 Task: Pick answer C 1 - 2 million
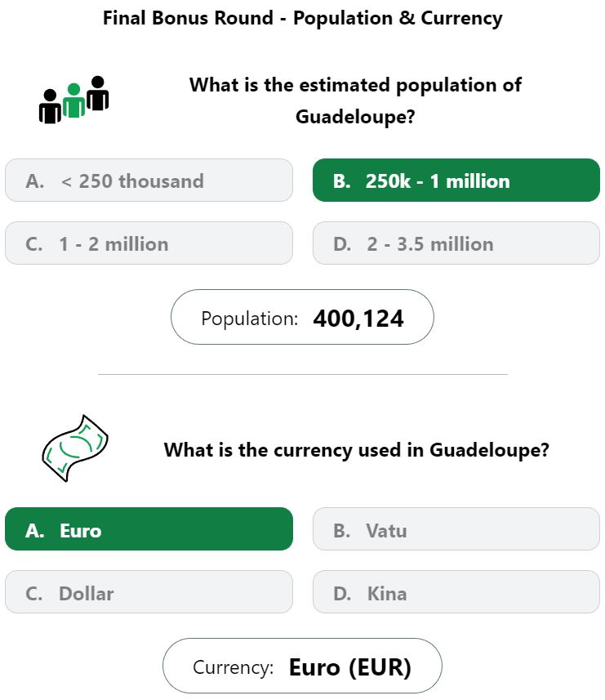tap(149, 243)
